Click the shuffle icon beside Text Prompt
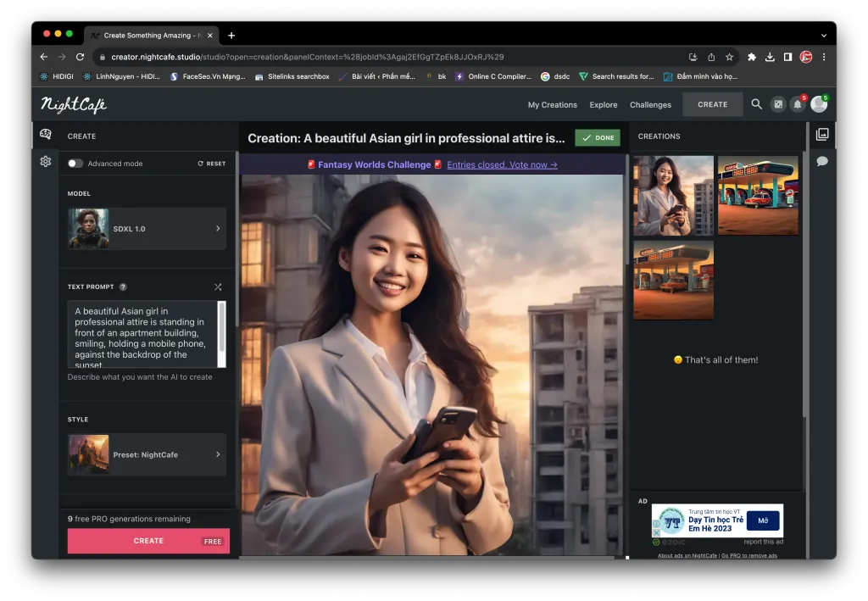 tap(218, 287)
